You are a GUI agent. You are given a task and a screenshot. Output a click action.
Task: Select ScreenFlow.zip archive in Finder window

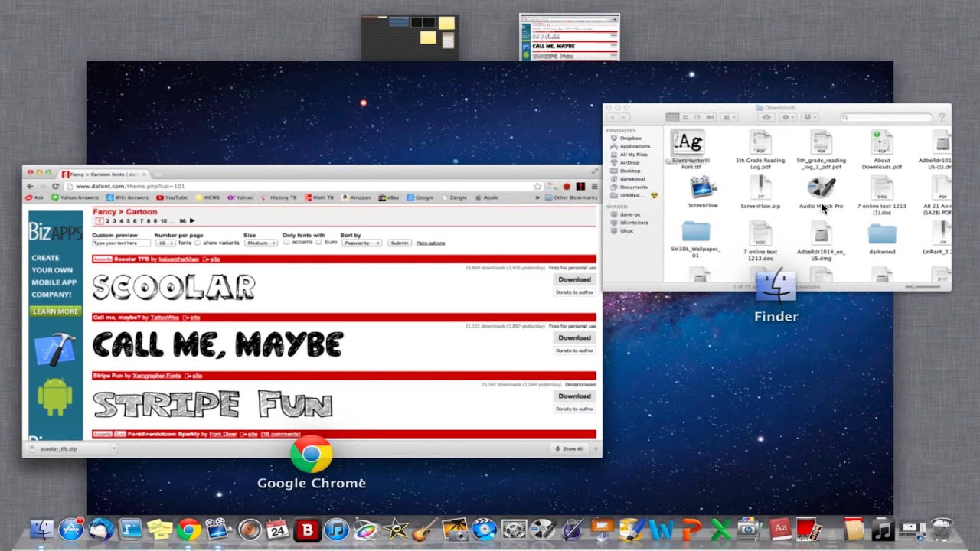[x=760, y=192]
